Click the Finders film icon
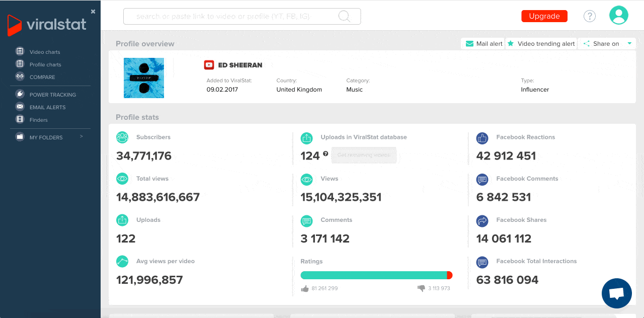 click(x=20, y=119)
